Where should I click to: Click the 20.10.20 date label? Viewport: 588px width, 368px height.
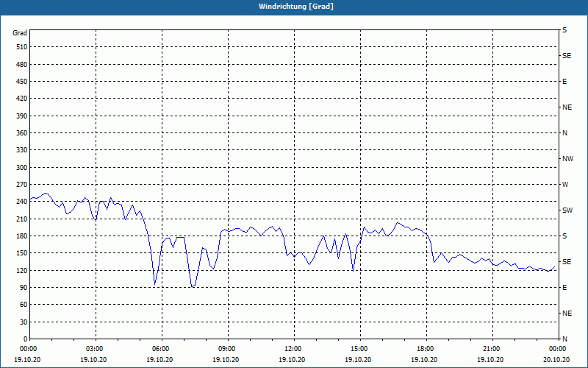coord(557,360)
